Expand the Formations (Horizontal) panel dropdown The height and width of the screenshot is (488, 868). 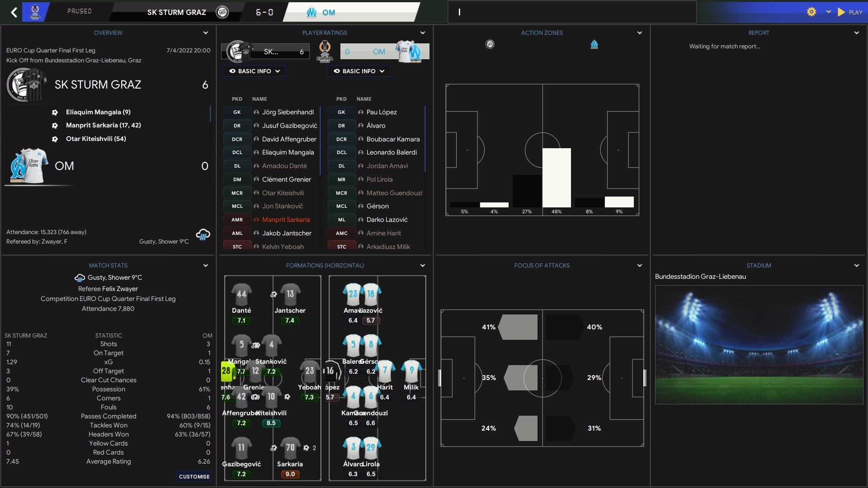click(423, 265)
